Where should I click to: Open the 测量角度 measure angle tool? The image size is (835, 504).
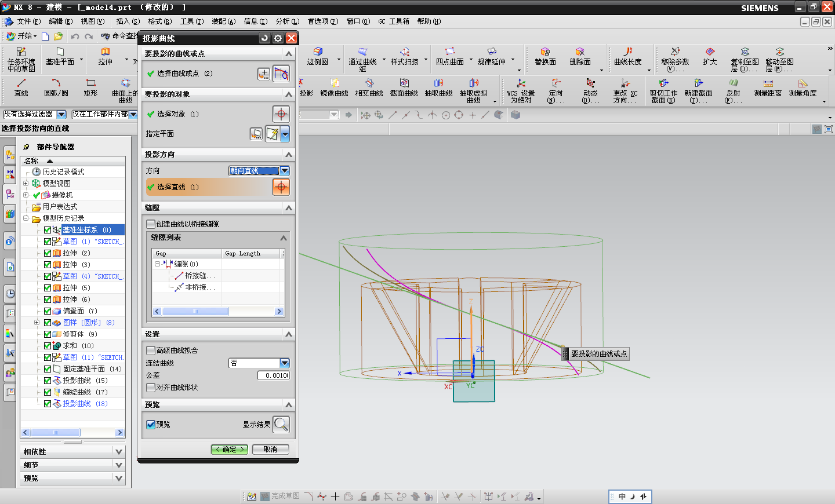pyautogui.click(x=803, y=87)
